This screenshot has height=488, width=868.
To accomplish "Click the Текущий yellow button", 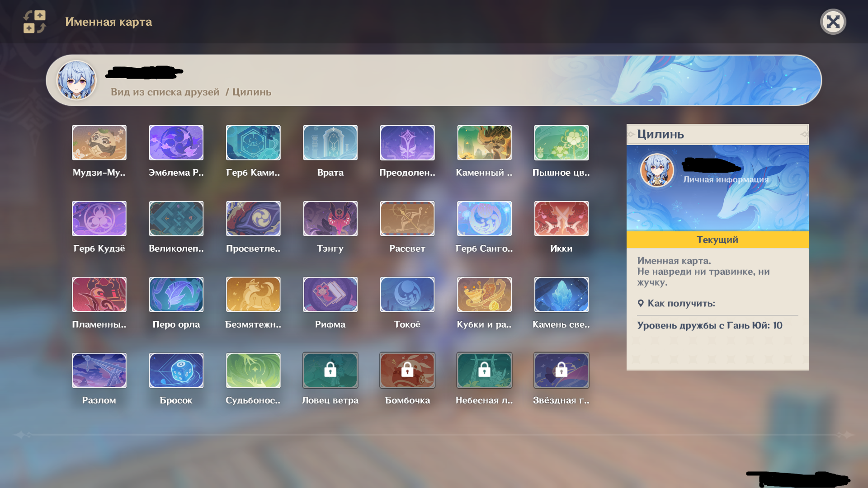I will tap(717, 239).
